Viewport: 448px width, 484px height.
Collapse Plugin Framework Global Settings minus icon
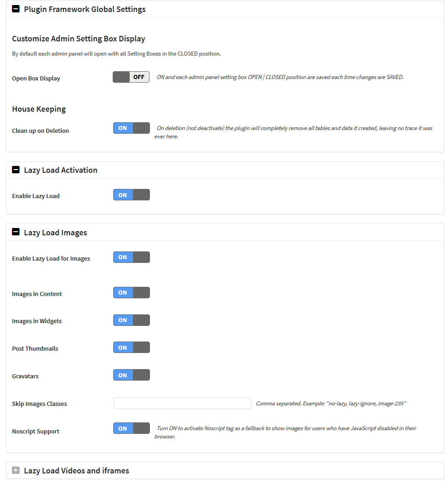[x=16, y=9]
